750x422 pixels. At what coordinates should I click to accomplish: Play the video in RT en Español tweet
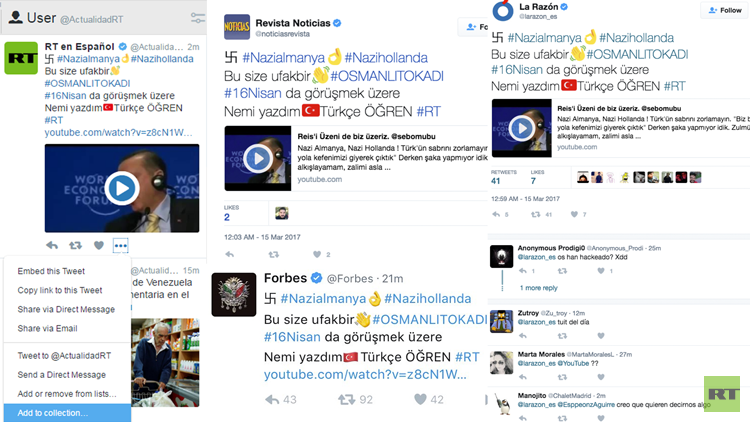(x=121, y=188)
